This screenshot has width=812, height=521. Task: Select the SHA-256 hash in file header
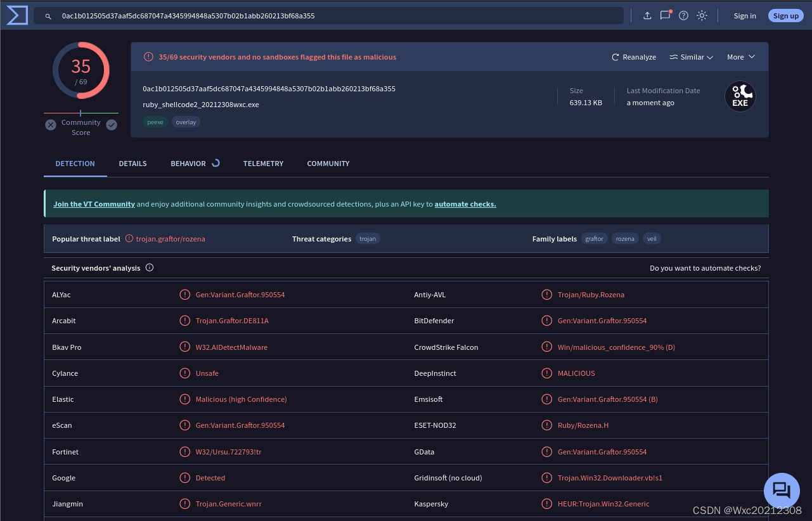coord(269,89)
